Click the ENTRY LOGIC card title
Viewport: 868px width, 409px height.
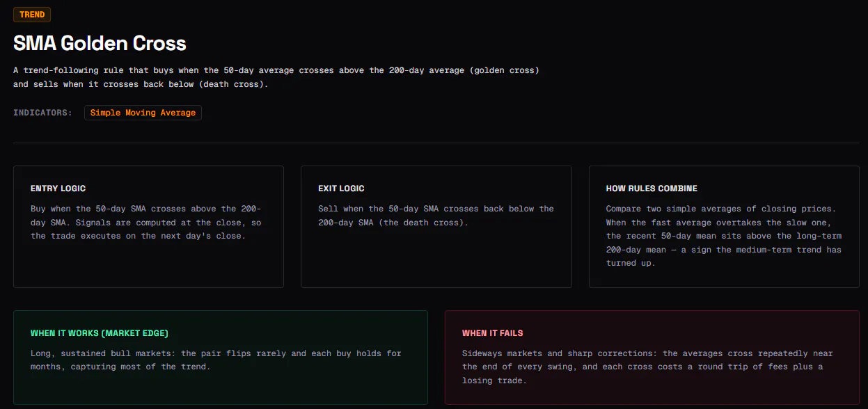58,189
